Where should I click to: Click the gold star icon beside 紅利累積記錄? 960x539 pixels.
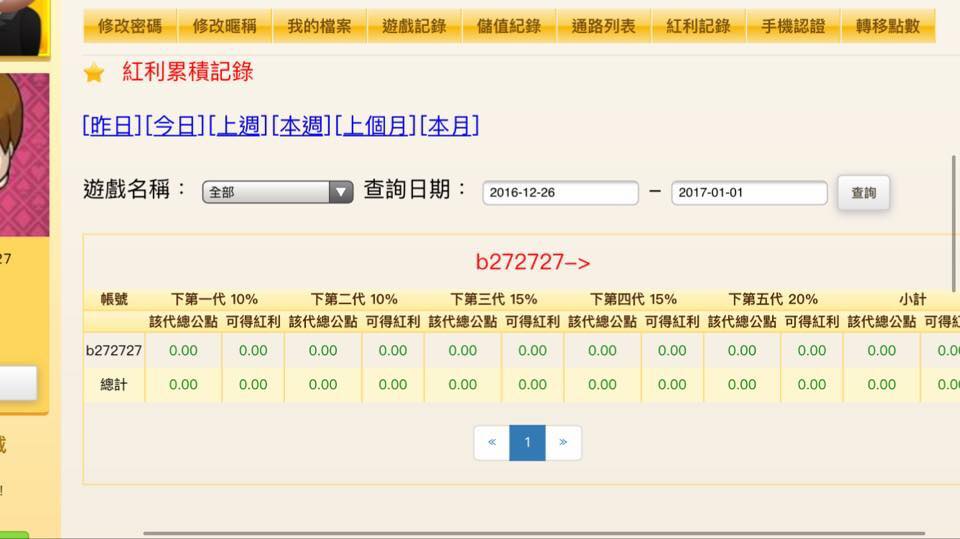coord(94,72)
